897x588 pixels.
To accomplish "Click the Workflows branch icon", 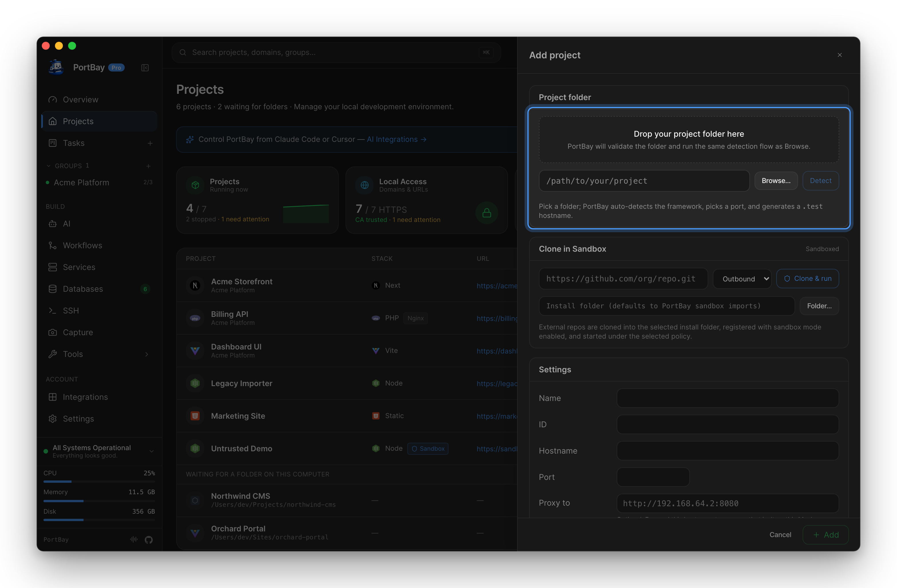I will [53, 245].
